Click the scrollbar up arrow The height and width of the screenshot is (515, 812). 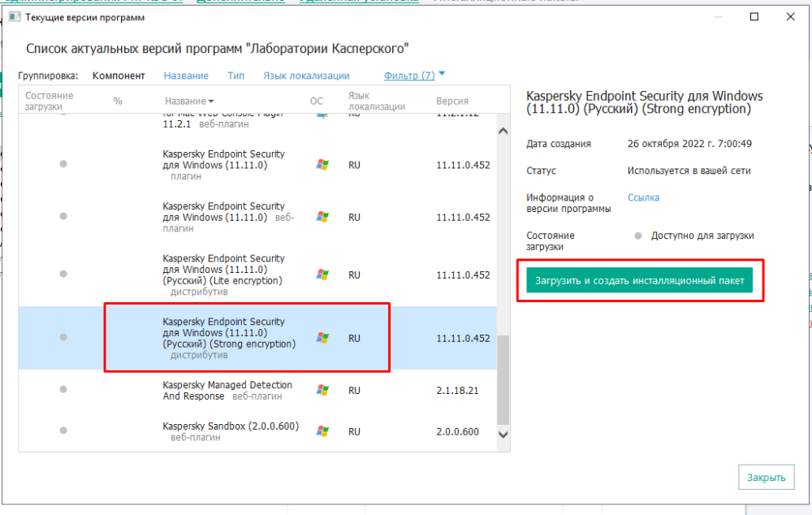click(x=503, y=131)
